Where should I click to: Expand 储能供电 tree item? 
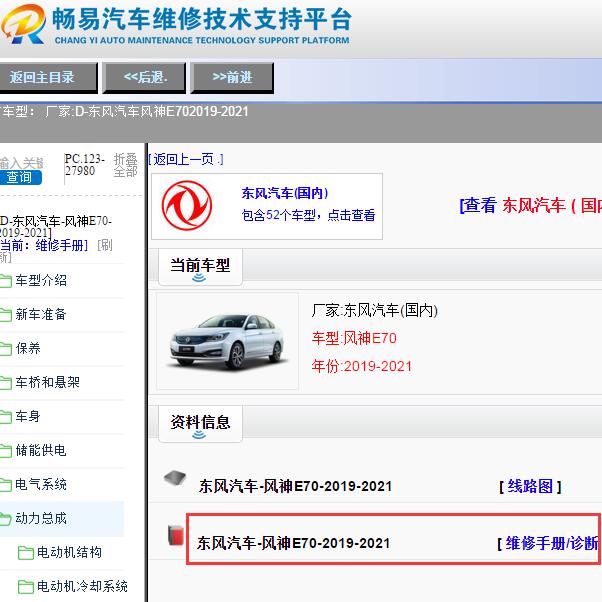click(41, 451)
